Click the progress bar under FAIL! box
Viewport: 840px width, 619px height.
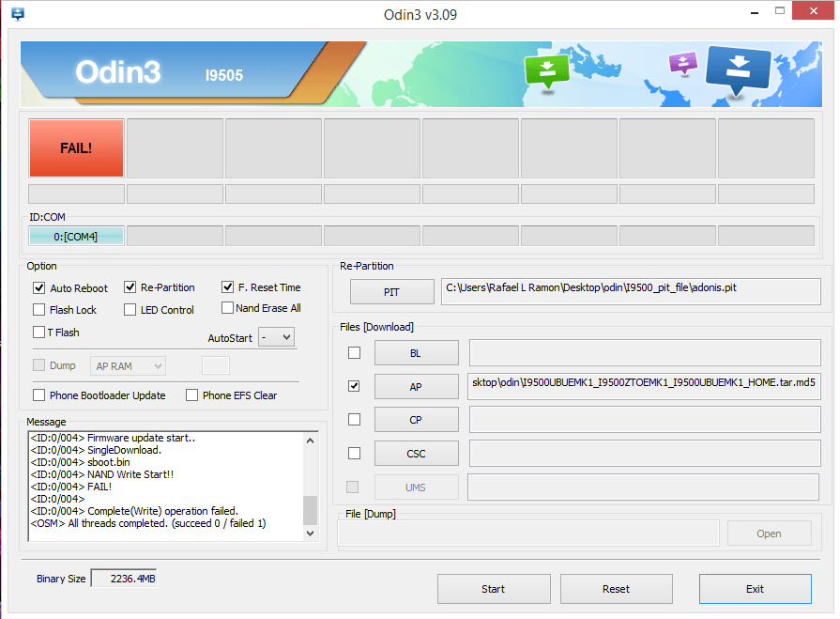pos(76,194)
